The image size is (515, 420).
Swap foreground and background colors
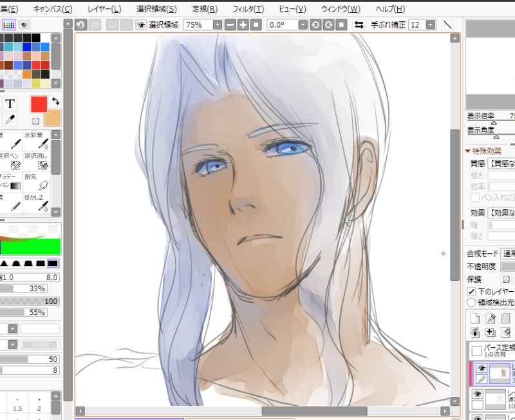point(55,101)
